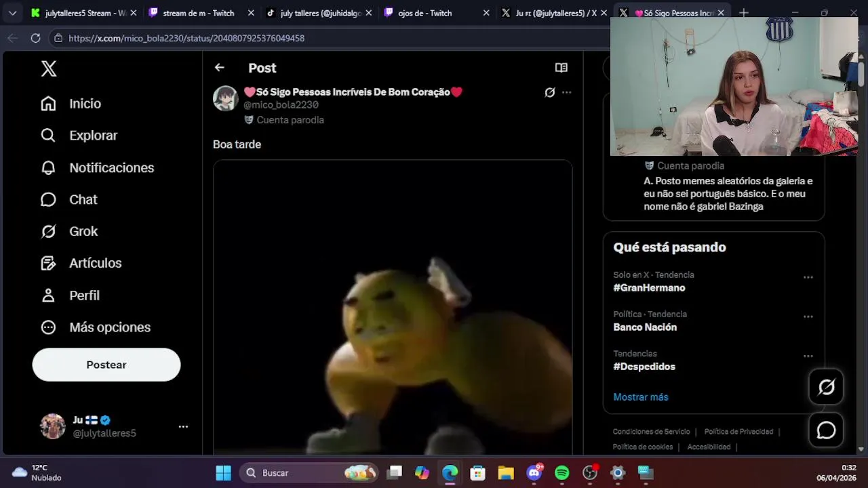This screenshot has height=488, width=868.
Task: Switch to july talleres TikTok tab
Action: [319, 13]
